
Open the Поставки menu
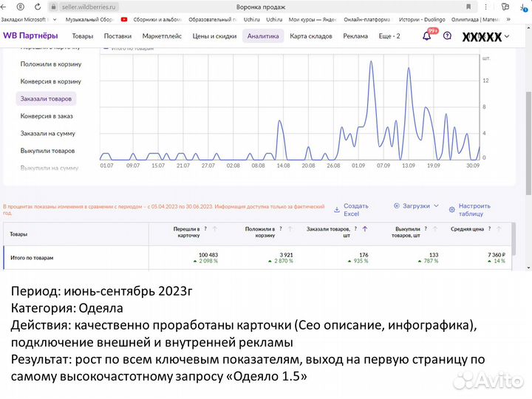[117, 36]
